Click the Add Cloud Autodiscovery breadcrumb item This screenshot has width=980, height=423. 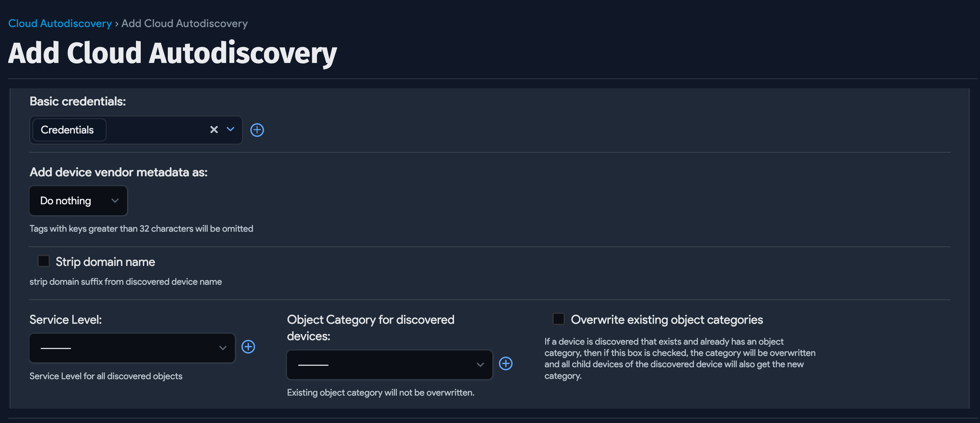[x=184, y=23]
